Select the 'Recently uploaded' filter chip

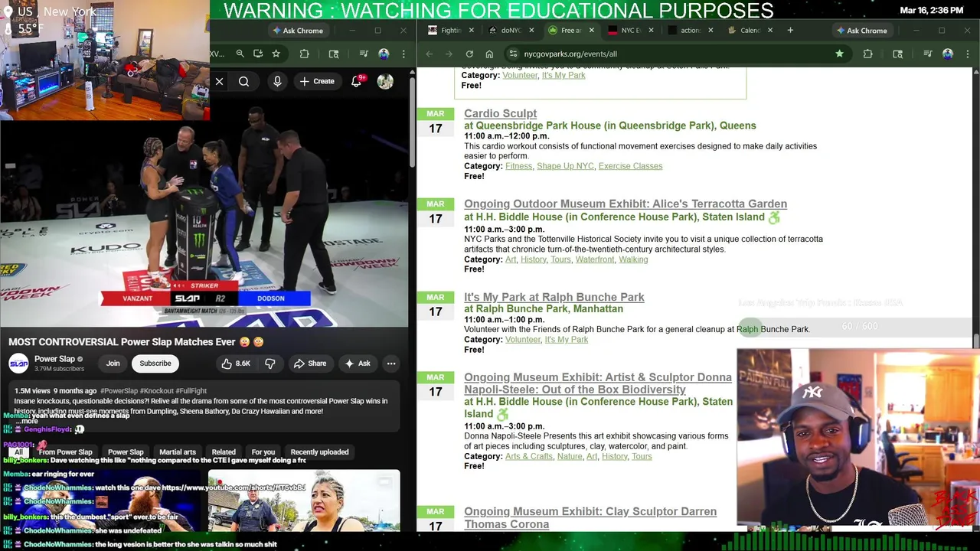pyautogui.click(x=319, y=452)
